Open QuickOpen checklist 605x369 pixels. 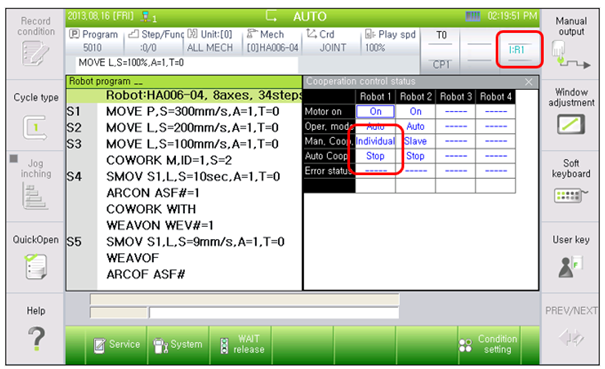pyautogui.click(x=35, y=258)
